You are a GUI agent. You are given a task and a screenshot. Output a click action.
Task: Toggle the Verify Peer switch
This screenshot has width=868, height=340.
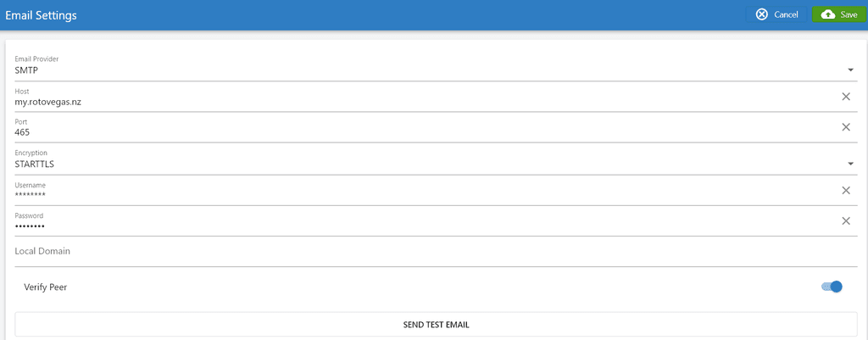832,287
